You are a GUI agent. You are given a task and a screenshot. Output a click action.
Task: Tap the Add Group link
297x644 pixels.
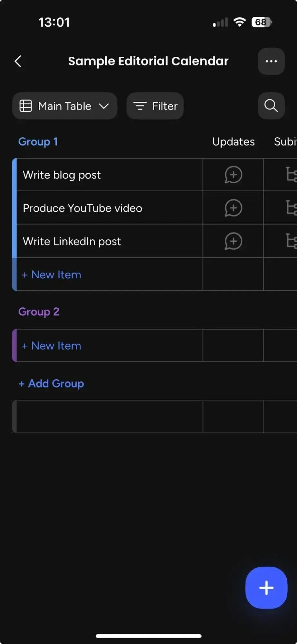coord(52,384)
